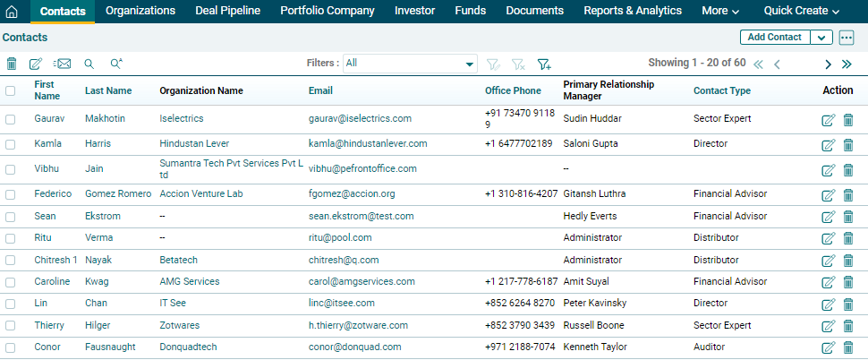Expand the Add Contact dropdown arrow
Image resolution: width=868 pixels, height=360 pixels.
click(x=821, y=38)
